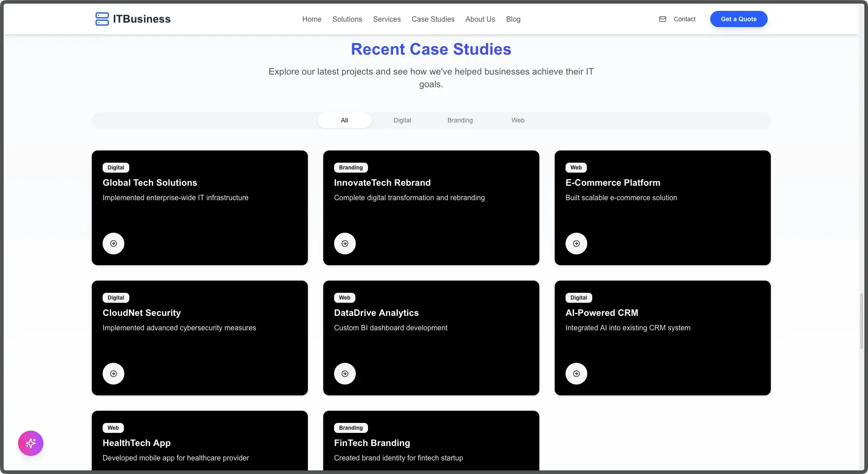Click Digital badge on AI-Powered CRM
868x474 pixels.
[x=579, y=298]
